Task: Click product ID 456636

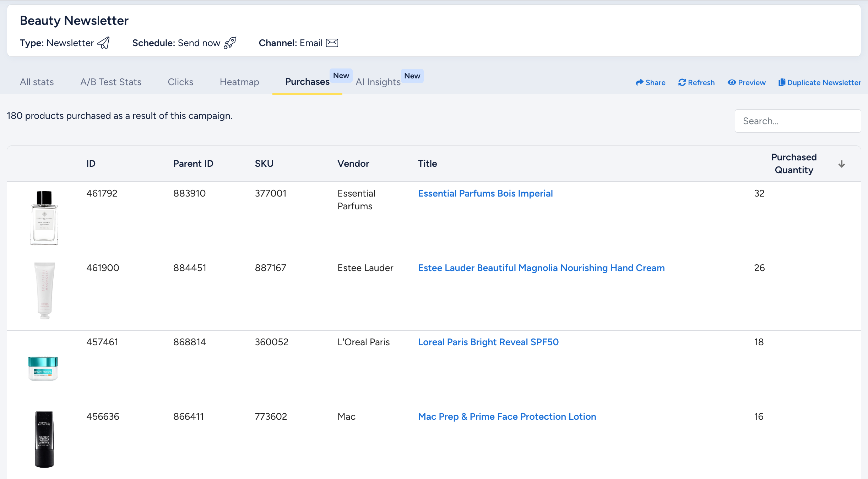Action: 103,417
